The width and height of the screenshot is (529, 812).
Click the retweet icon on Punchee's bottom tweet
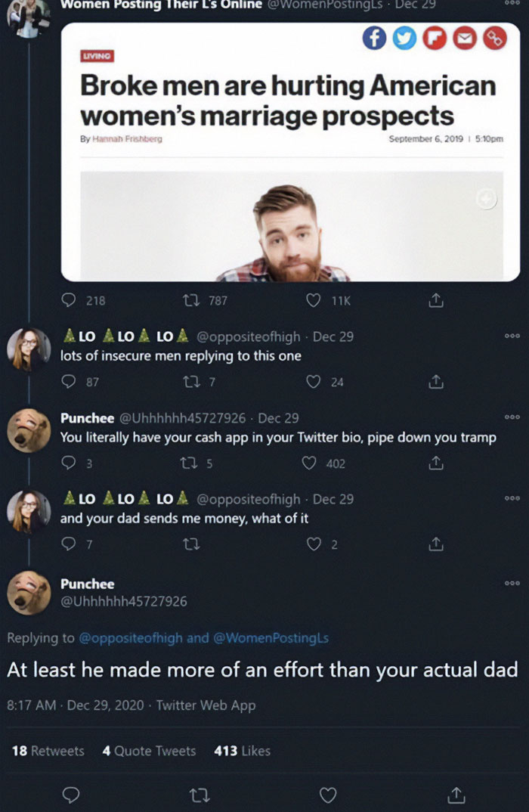click(x=200, y=795)
